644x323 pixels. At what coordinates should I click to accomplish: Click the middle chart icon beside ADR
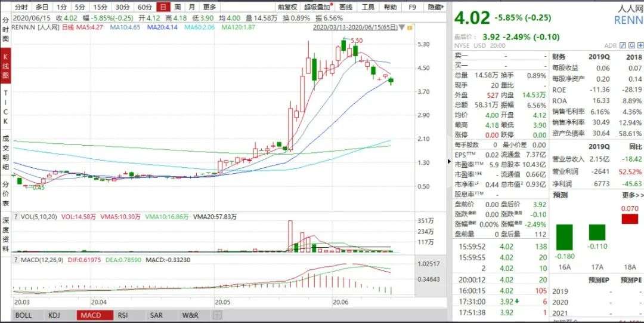tap(630, 45)
